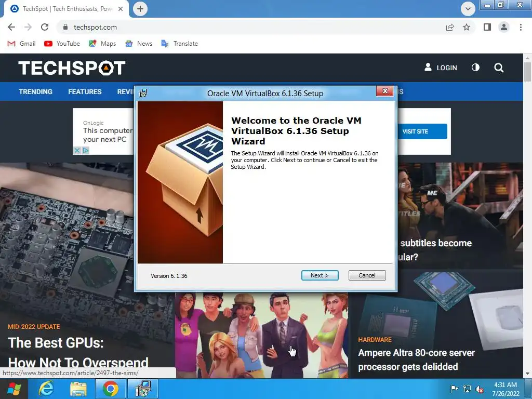Go back in Chrome browser
Image resolution: width=532 pixels, height=399 pixels.
click(11, 27)
